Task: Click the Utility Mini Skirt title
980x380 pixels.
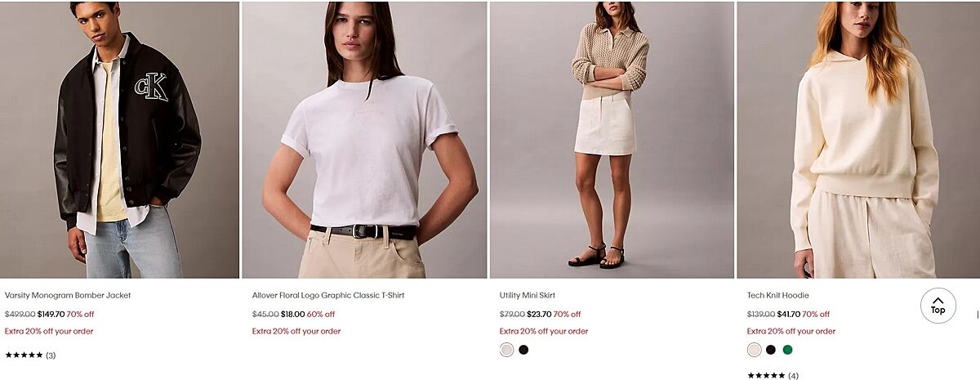Action: coord(528,295)
